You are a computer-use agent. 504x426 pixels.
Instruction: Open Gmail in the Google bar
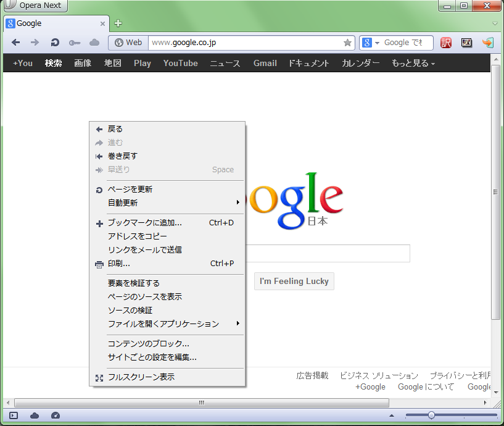[265, 63]
